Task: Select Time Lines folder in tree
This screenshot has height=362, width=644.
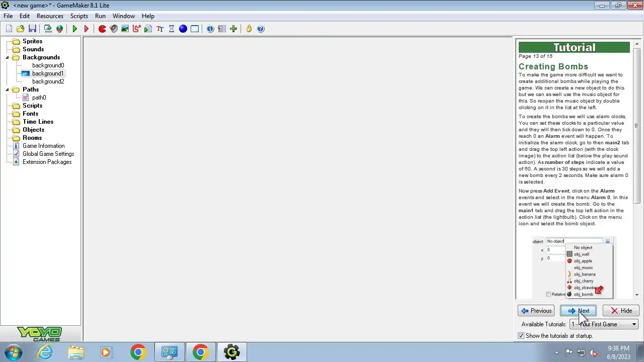Action: pyautogui.click(x=38, y=122)
